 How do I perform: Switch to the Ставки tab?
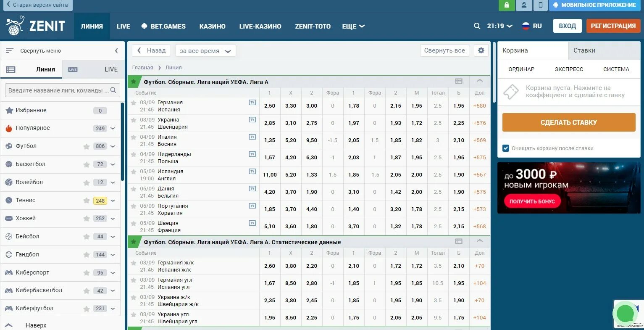(x=605, y=50)
